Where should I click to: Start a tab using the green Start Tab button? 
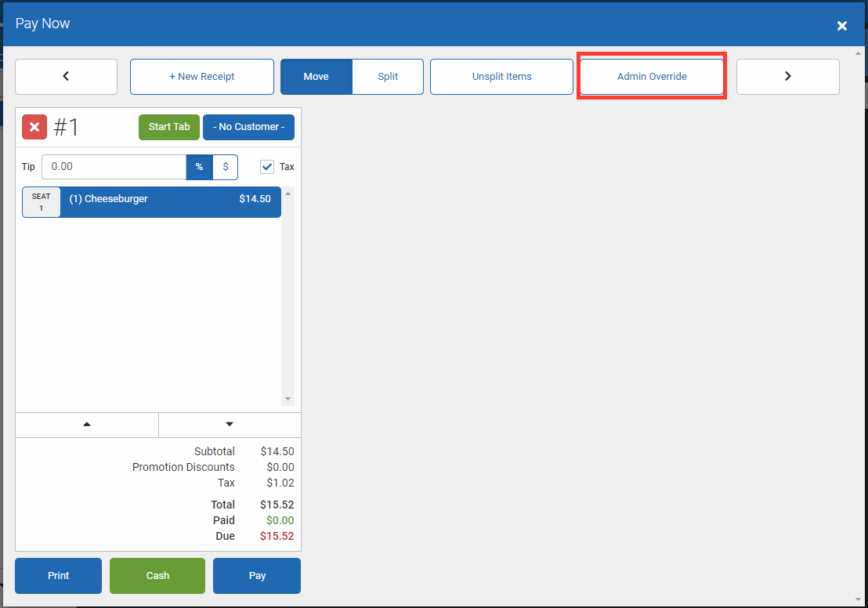pyautogui.click(x=168, y=126)
